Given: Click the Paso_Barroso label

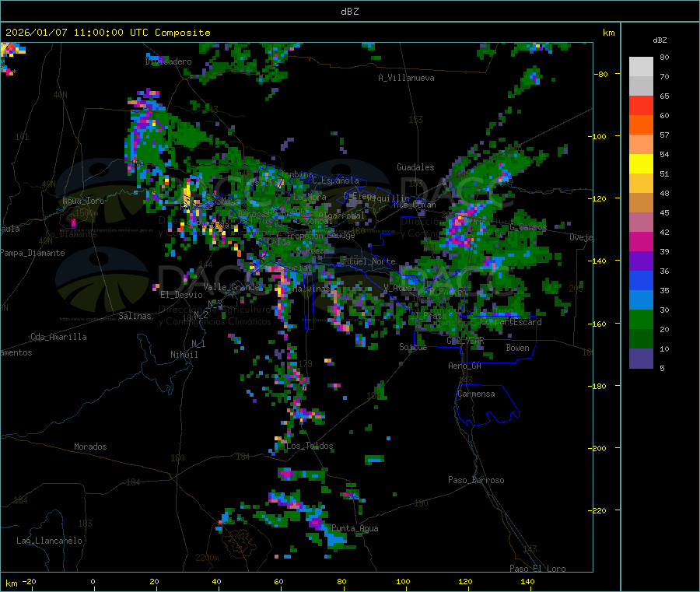Looking at the screenshot, I should pos(476,480).
